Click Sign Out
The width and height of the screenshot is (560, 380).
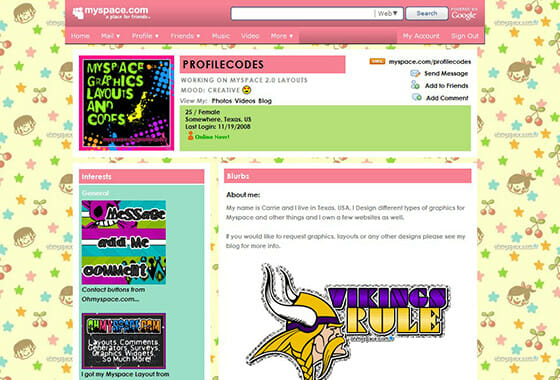tap(465, 36)
